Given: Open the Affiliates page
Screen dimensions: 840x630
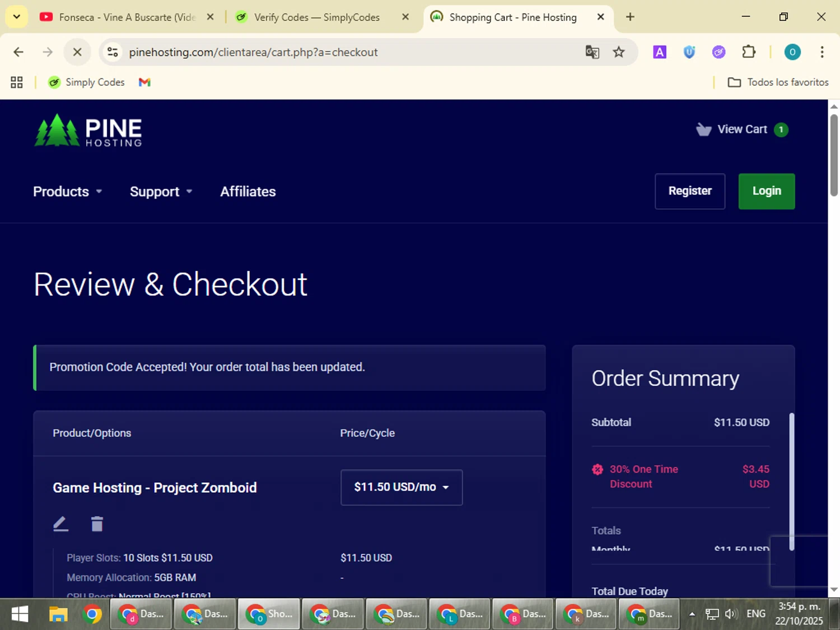Looking at the screenshot, I should pyautogui.click(x=248, y=192).
